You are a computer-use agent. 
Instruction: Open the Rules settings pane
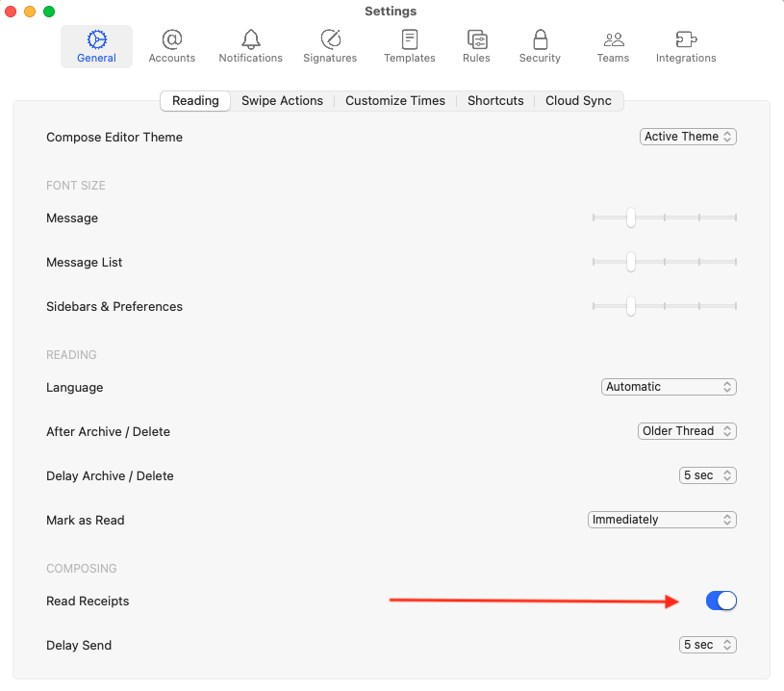[476, 46]
